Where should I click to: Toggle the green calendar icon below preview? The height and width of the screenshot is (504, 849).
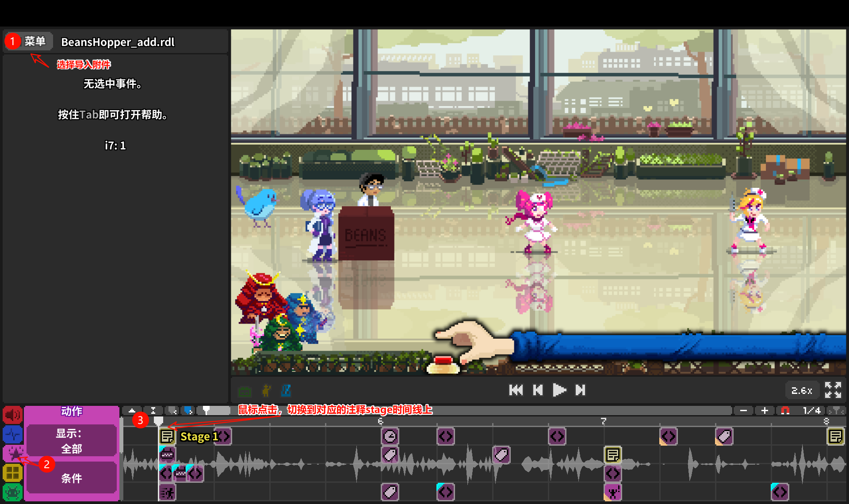point(245,391)
